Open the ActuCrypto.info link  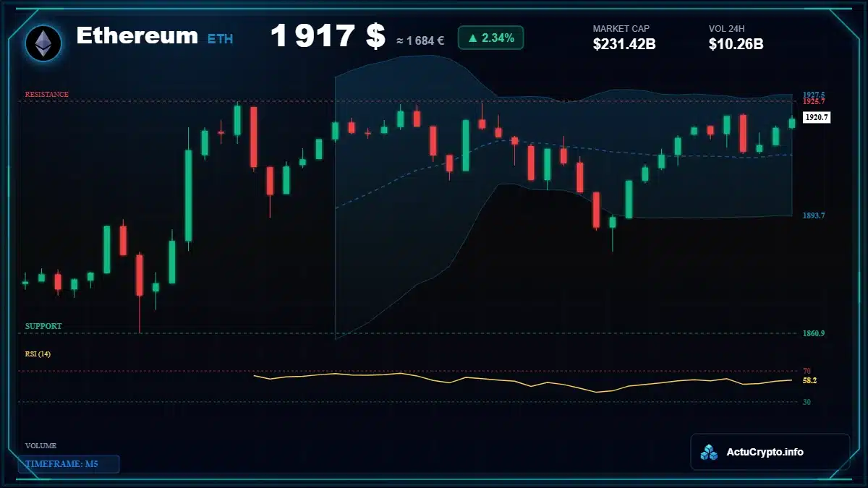click(765, 453)
